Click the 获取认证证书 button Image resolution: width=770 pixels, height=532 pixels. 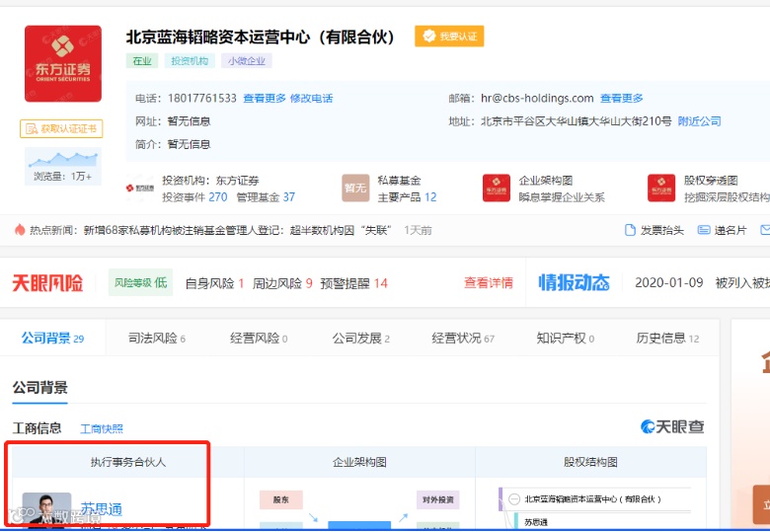click(61, 128)
